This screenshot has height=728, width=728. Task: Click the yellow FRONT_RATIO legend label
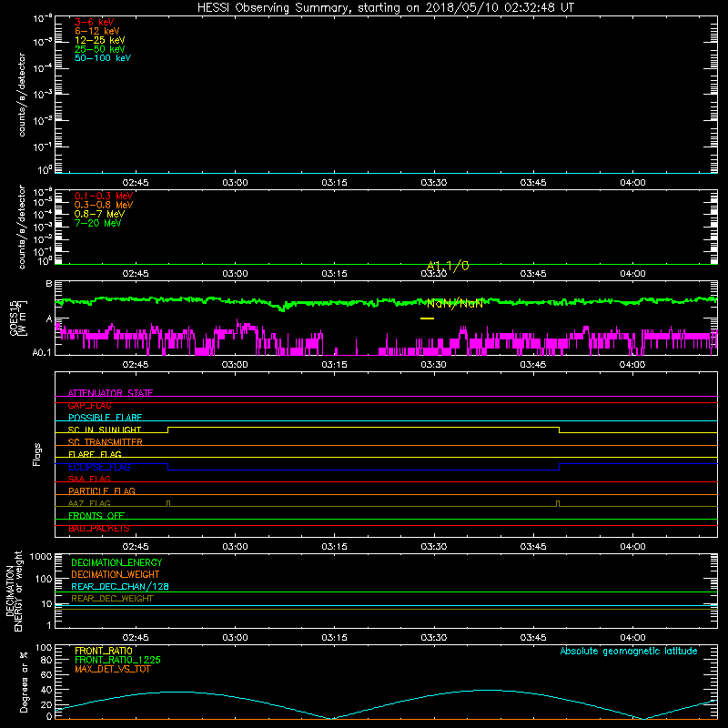point(104,651)
